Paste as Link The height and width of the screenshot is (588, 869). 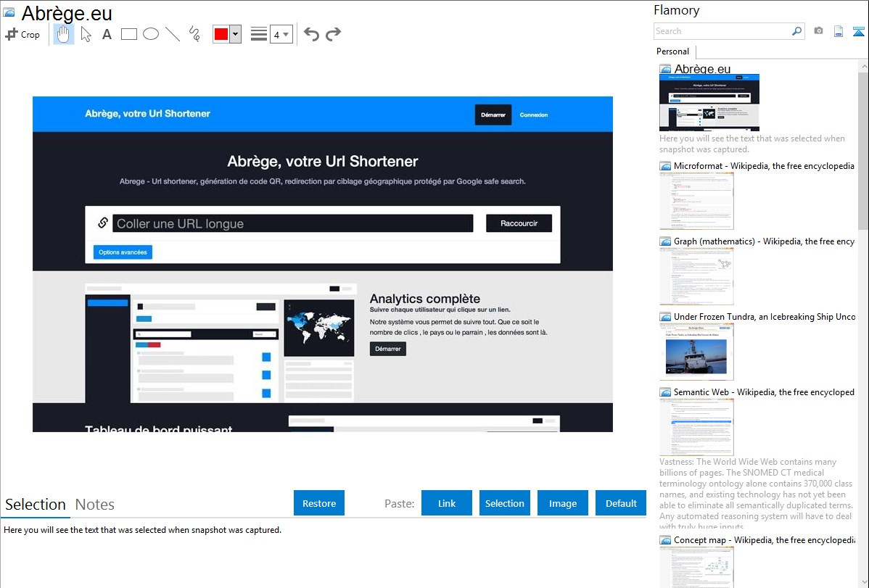pyautogui.click(x=447, y=503)
